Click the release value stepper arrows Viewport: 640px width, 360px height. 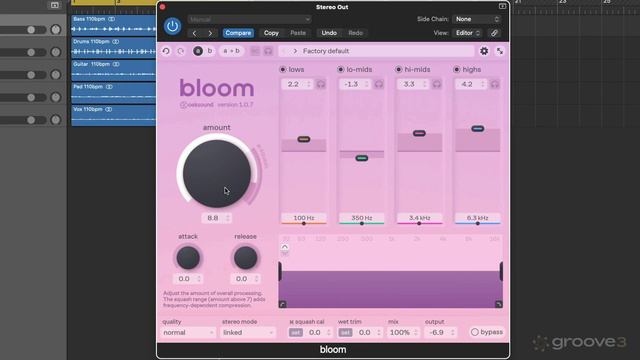(256, 279)
